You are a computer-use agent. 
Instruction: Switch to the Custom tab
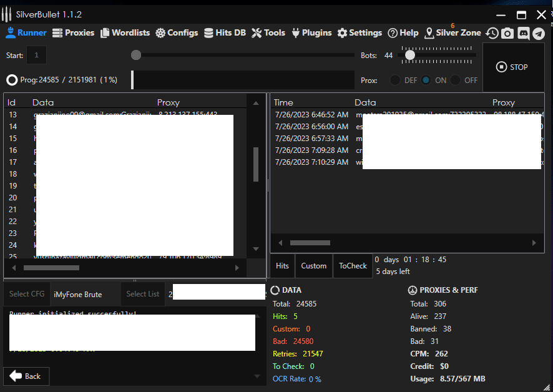tap(313, 265)
